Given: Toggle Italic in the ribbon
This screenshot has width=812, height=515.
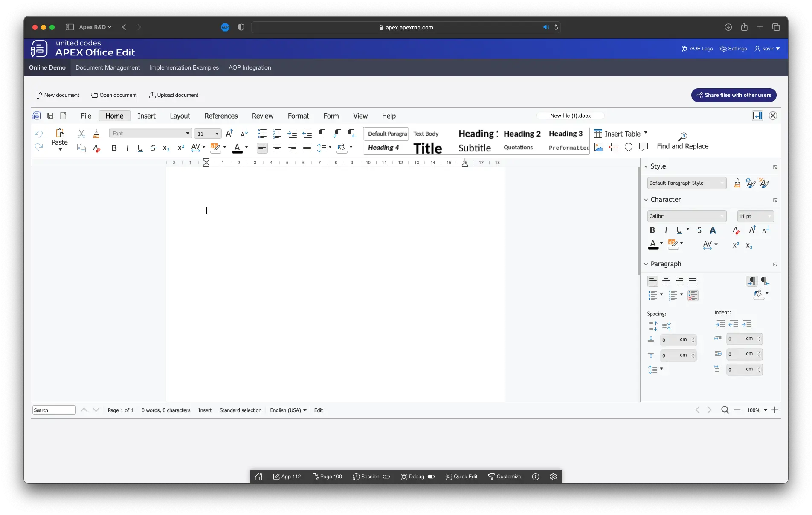Looking at the screenshot, I should (127, 148).
